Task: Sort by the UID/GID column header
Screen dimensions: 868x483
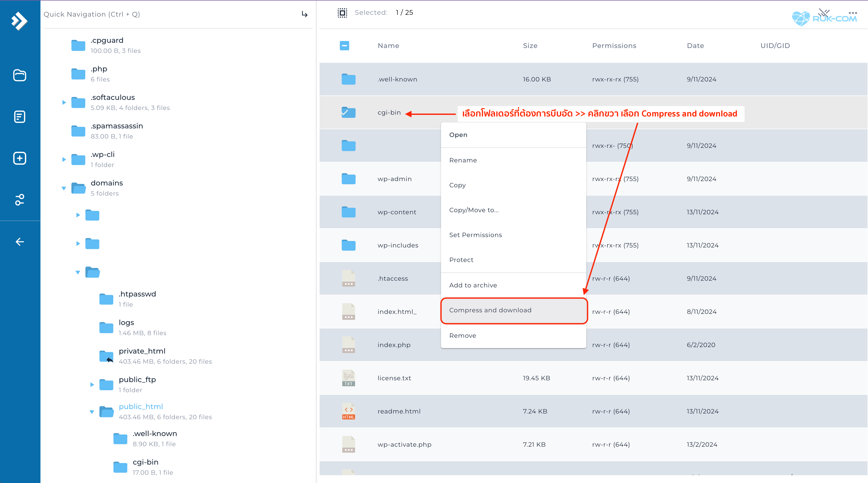Action: pos(775,45)
